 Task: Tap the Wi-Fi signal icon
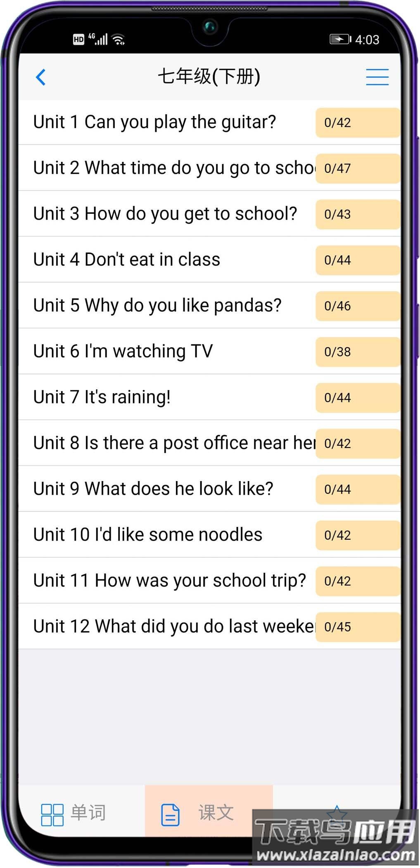pos(119,39)
